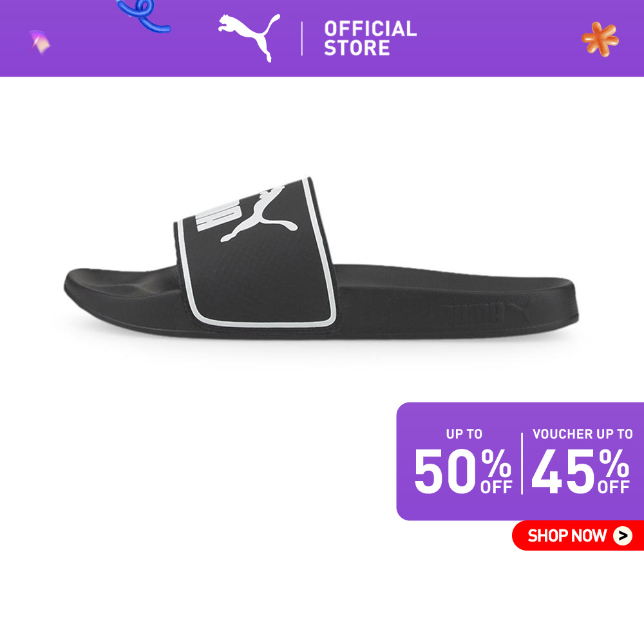644x644 pixels.
Task: Click the Up To 50% Off offer
Action: tap(463, 461)
